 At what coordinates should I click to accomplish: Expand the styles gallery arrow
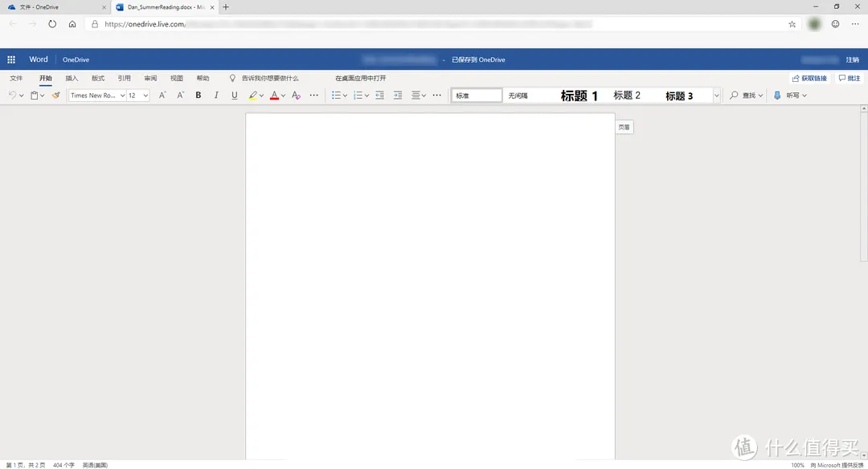716,96
